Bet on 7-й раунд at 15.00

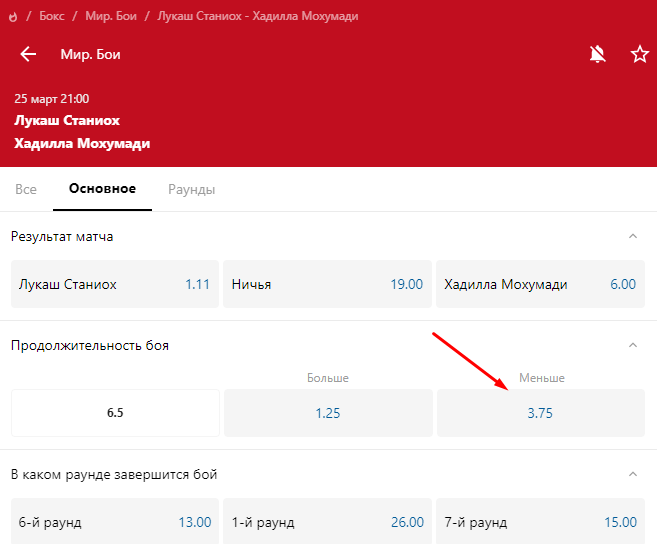(540, 521)
